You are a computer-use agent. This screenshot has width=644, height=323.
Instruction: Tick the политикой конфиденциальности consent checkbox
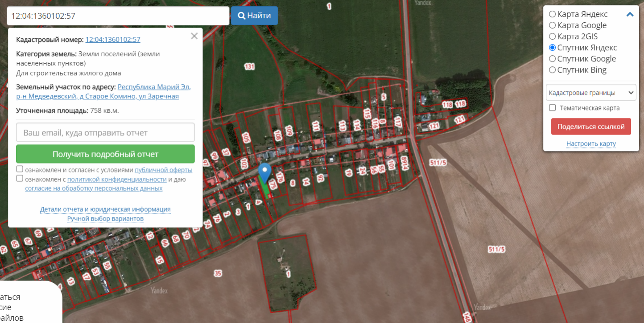click(20, 179)
